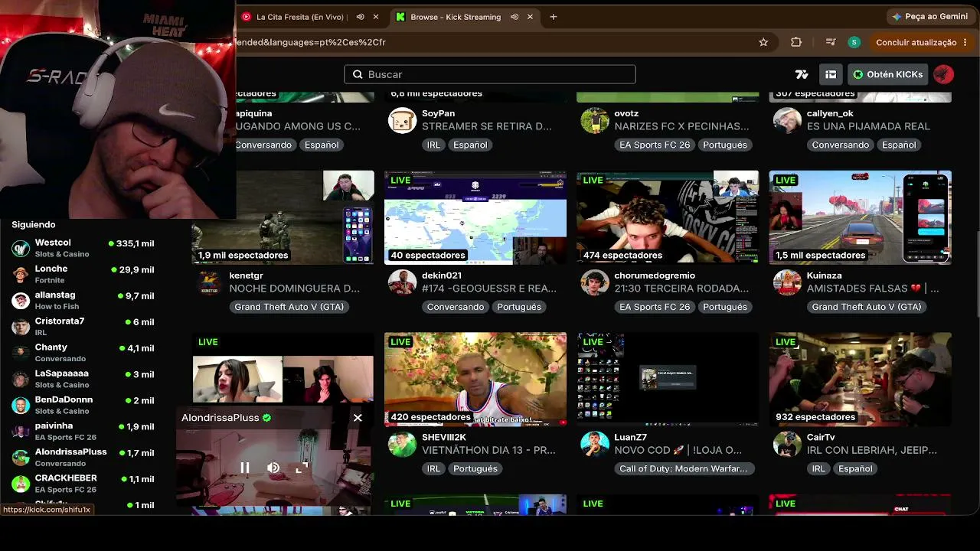
Task: Open stream title VIETNÃTHON DIA 13
Action: [488, 450]
